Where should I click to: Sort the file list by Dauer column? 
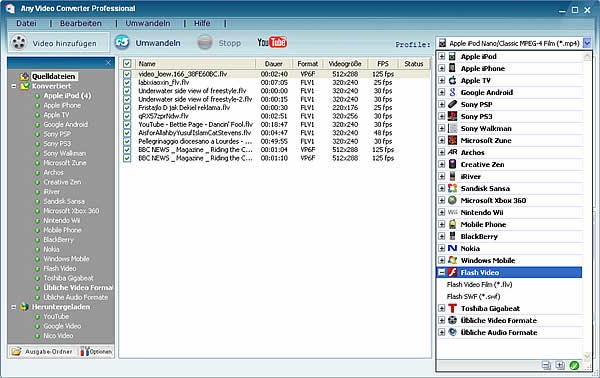tap(274, 64)
